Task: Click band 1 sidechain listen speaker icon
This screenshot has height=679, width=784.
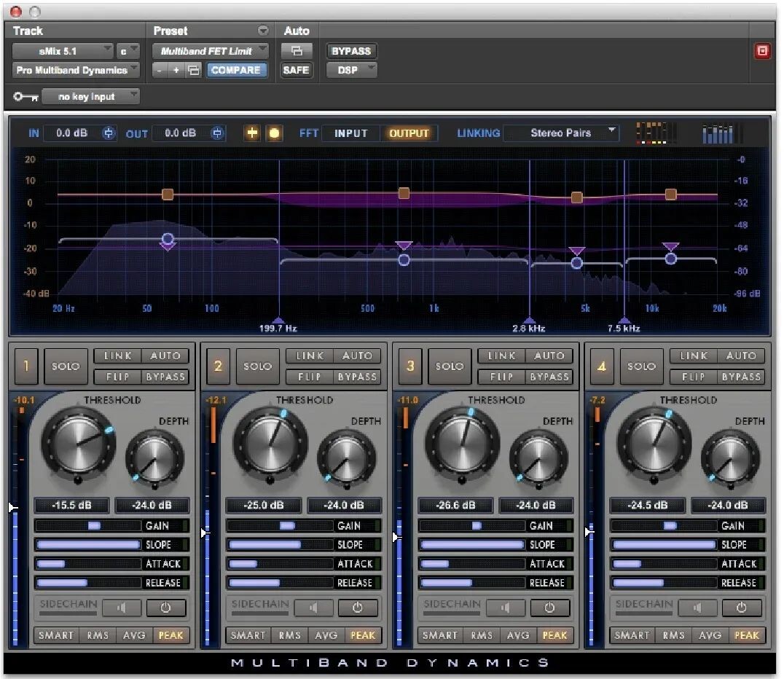Action: 122,608
